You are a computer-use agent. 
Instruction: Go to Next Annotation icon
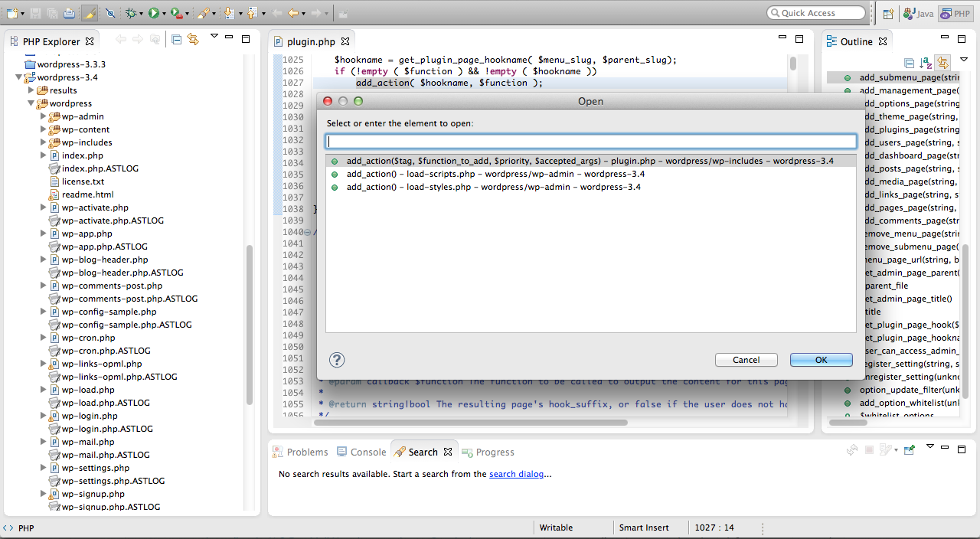coord(229,13)
